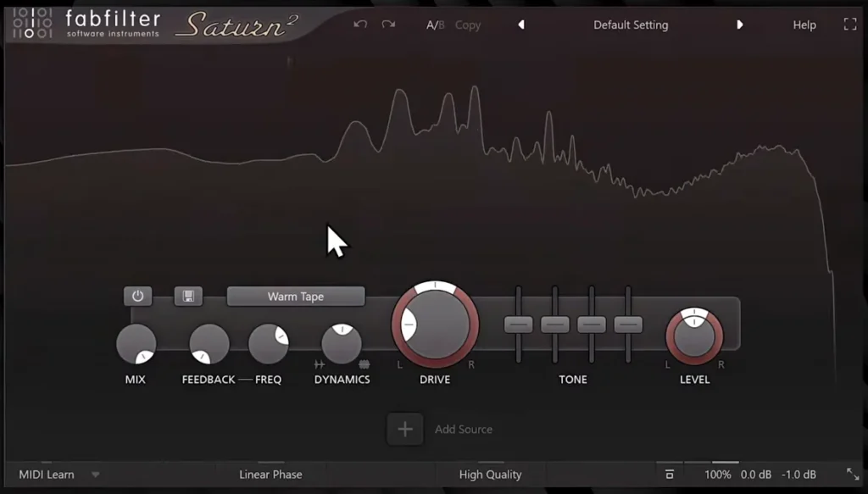The height and width of the screenshot is (494, 868).
Task: Click the resize interface arrow icon
Action: [853, 474]
